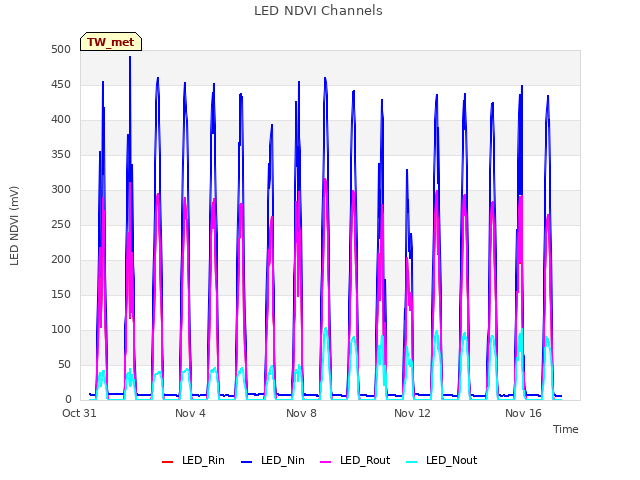Click the Nov 12 x-axis tick
640x480 pixels.
(x=412, y=413)
